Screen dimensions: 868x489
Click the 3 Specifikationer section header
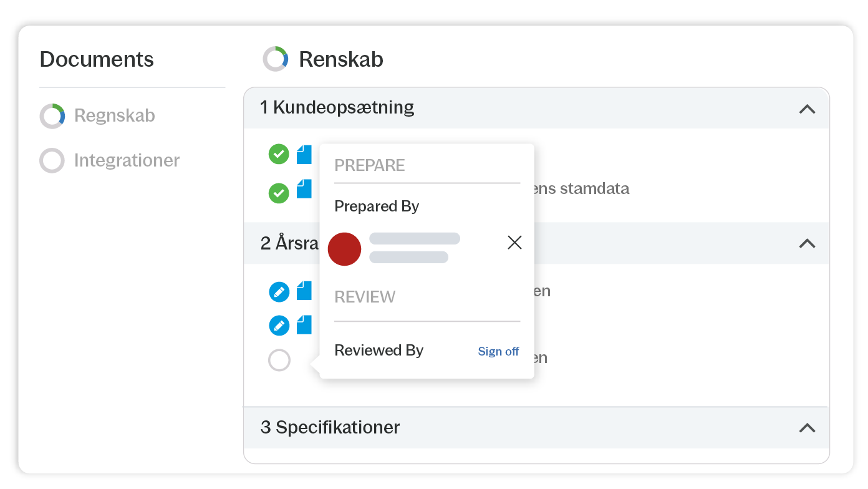[x=330, y=428]
